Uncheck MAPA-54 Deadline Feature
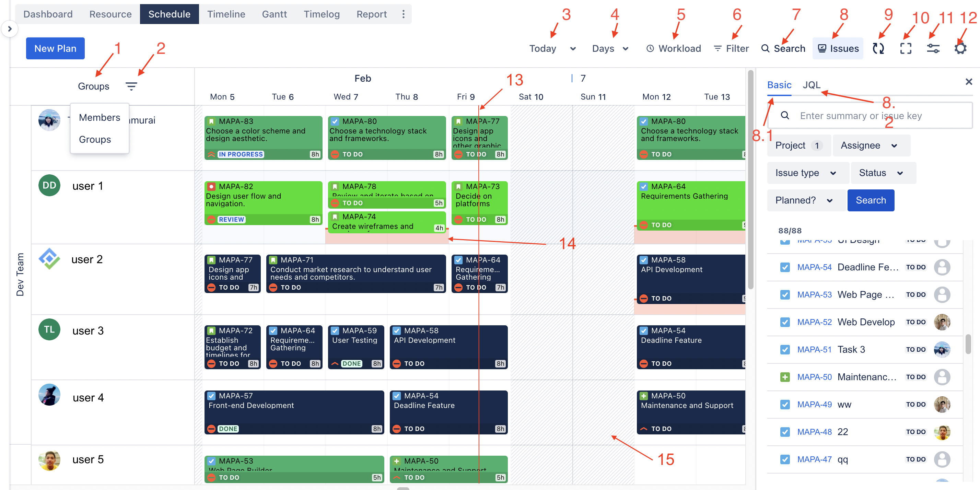Viewport: 980px width, 490px height. tap(785, 267)
